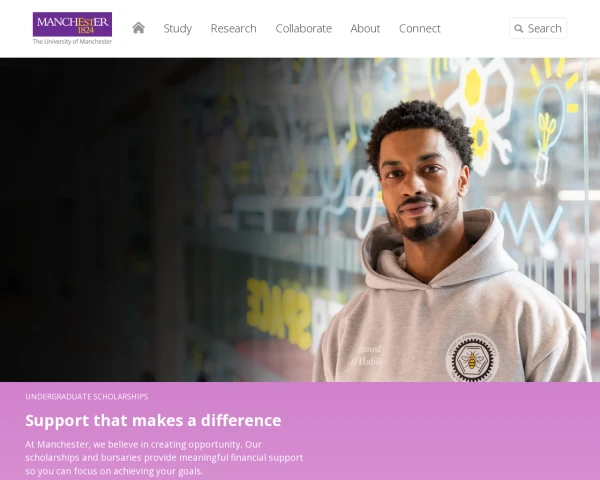Click the scholarships and bursaries description paragraph
600x480 pixels.
coord(164,457)
